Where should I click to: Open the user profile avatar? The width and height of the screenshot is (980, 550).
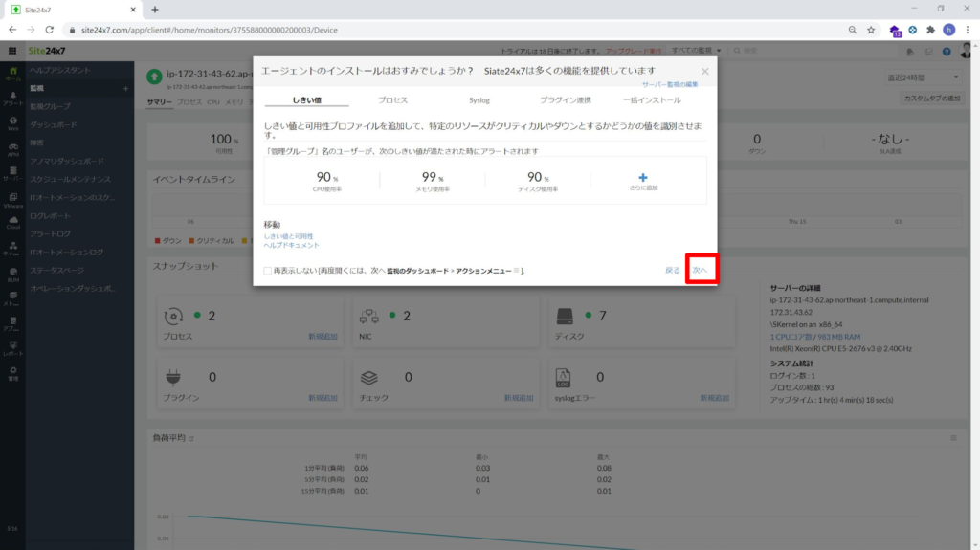click(x=967, y=51)
